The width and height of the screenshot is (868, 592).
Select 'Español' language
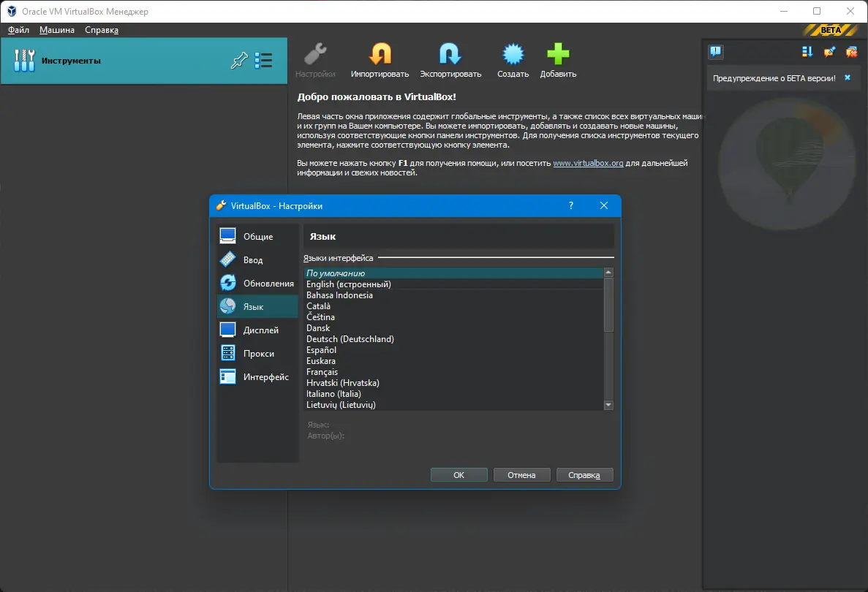point(453,350)
